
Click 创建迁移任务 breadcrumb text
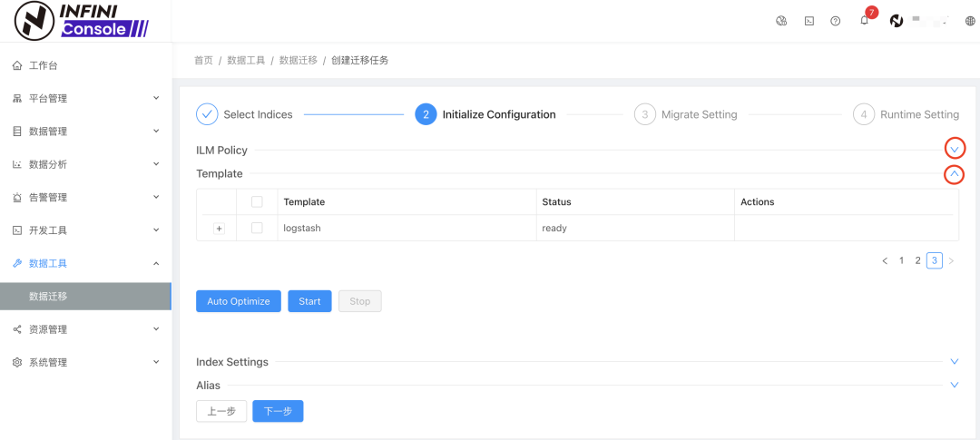360,61
